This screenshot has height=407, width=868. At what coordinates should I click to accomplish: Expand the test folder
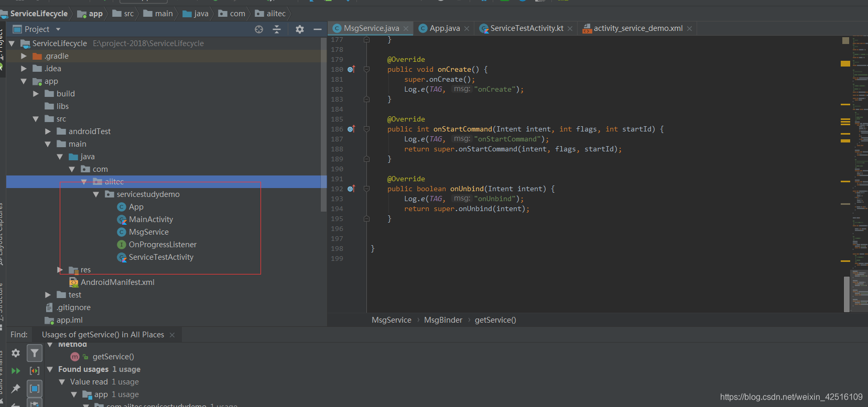(48, 295)
